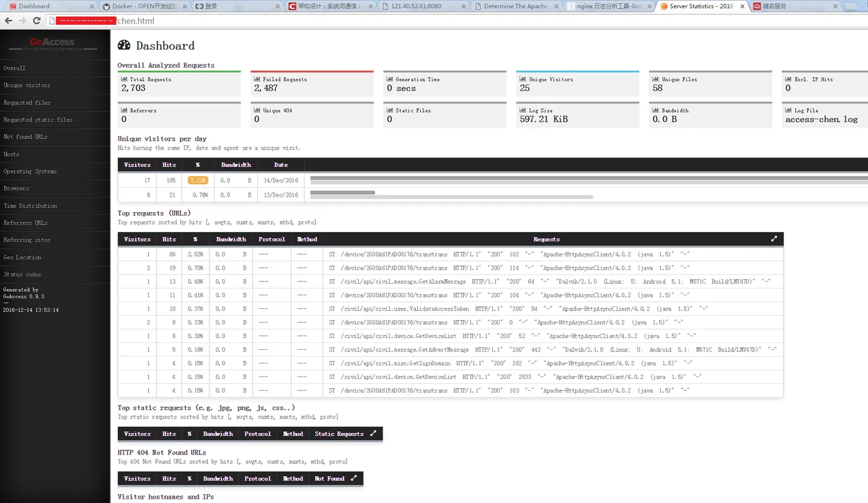Click Method header in Top requests table
The height and width of the screenshot is (503, 868).
click(307, 239)
